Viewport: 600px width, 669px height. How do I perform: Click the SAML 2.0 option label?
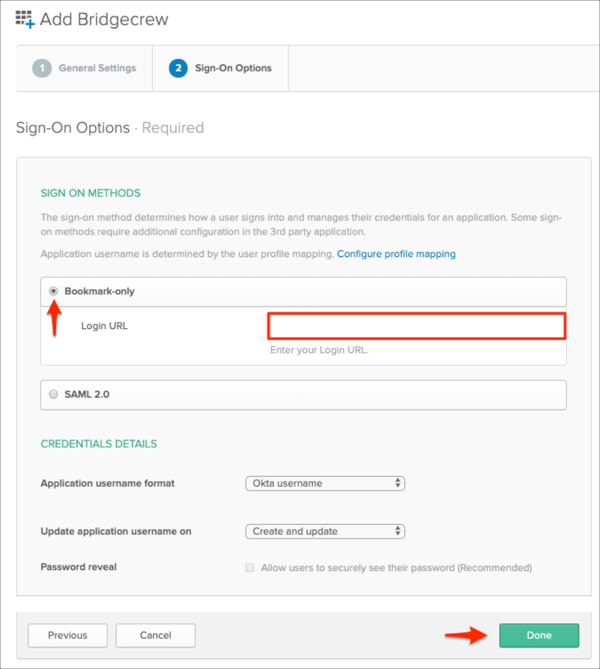(87, 395)
